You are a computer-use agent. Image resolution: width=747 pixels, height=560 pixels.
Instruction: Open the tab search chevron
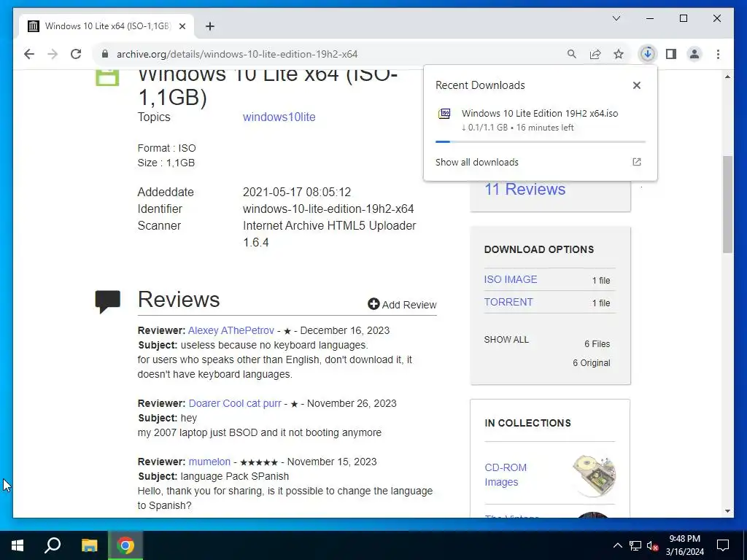(x=616, y=18)
